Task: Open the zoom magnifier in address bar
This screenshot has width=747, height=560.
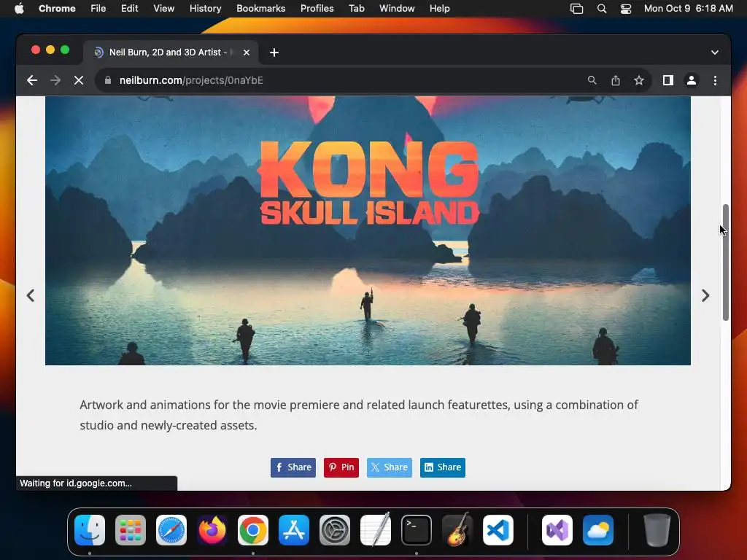Action: [592, 80]
